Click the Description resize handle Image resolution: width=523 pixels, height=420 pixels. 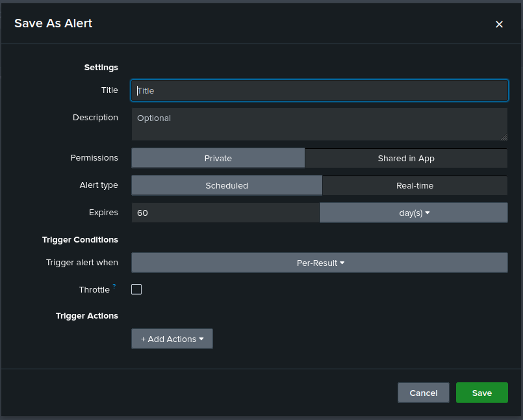click(504, 137)
